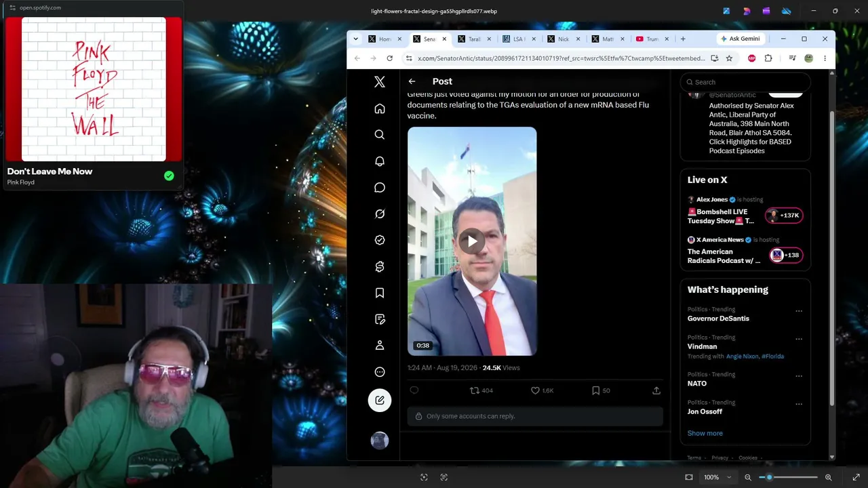The image size is (868, 488).
Task: Click the X logo in sidebar
Action: pyautogui.click(x=380, y=82)
